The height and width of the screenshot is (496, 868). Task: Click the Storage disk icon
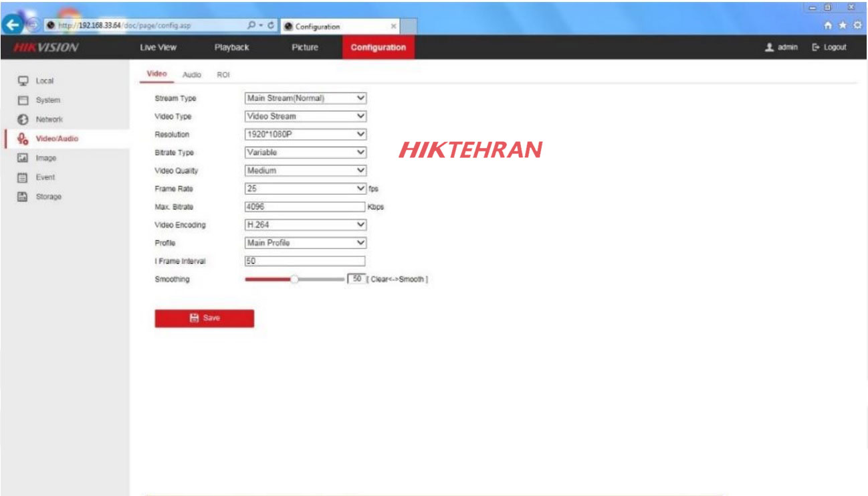pyautogui.click(x=23, y=197)
